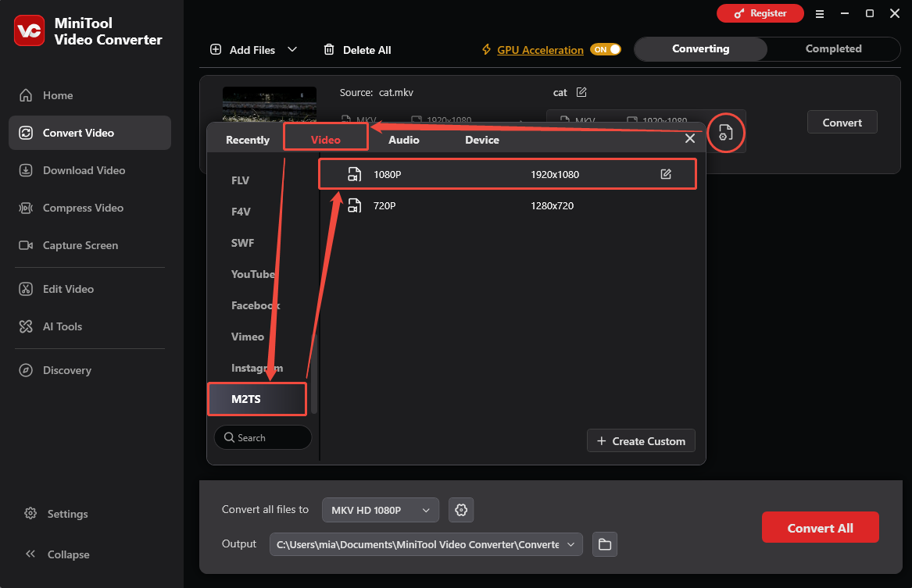Click the Create Custom button

coord(641,441)
